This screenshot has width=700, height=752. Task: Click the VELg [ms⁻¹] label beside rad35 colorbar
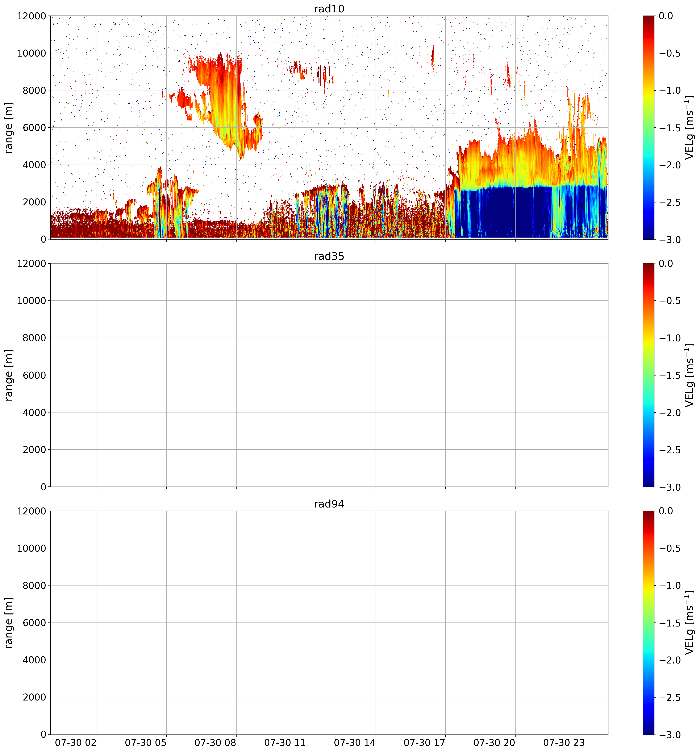click(689, 375)
